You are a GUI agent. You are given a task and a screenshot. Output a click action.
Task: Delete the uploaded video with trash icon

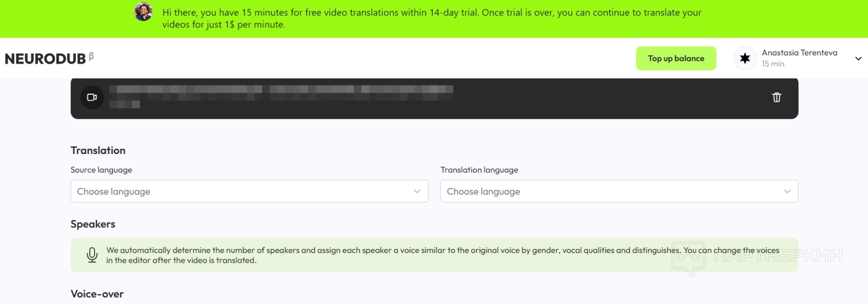point(776,98)
